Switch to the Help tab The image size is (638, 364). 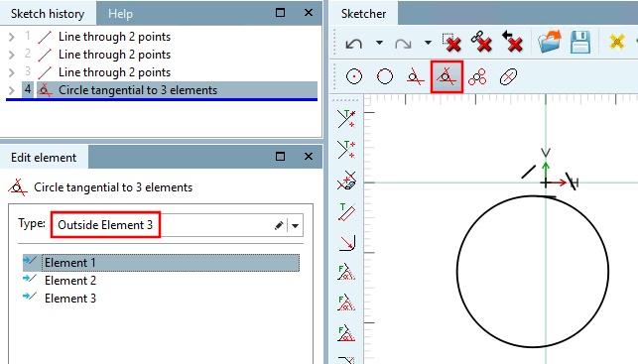[x=120, y=14]
